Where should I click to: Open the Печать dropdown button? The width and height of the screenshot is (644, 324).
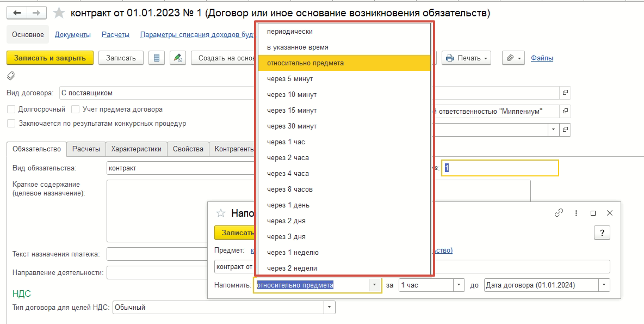467,58
